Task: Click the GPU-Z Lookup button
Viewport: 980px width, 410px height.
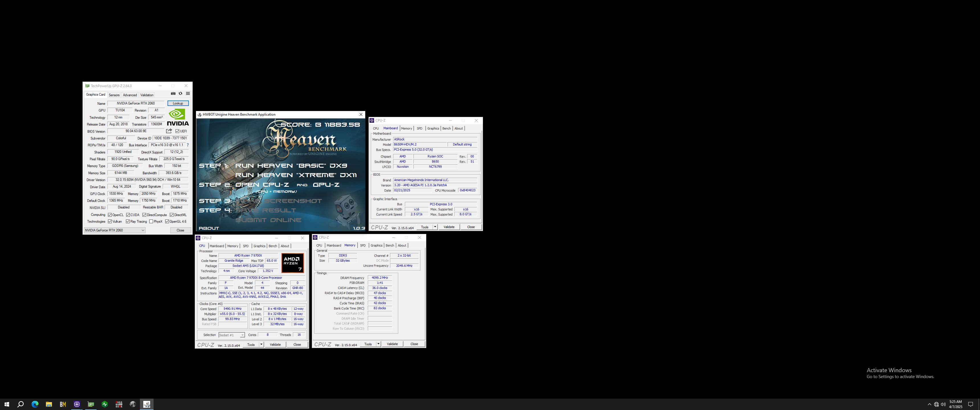Action: point(178,103)
